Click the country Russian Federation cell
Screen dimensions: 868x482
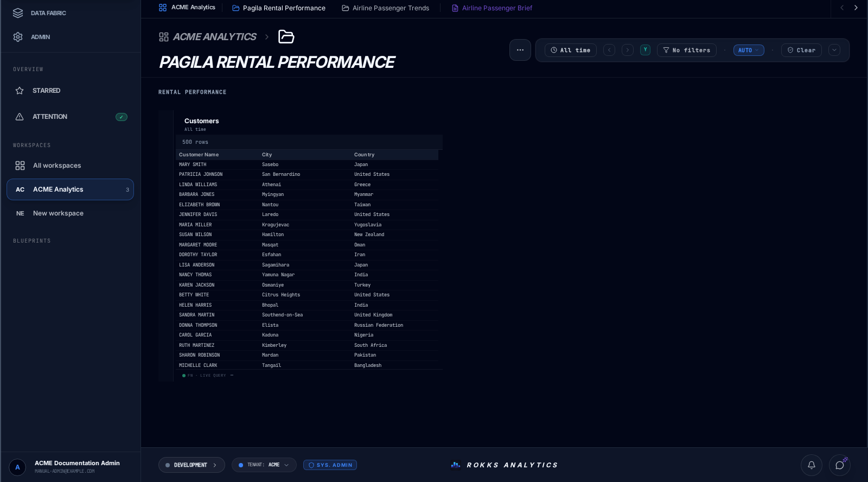click(379, 325)
